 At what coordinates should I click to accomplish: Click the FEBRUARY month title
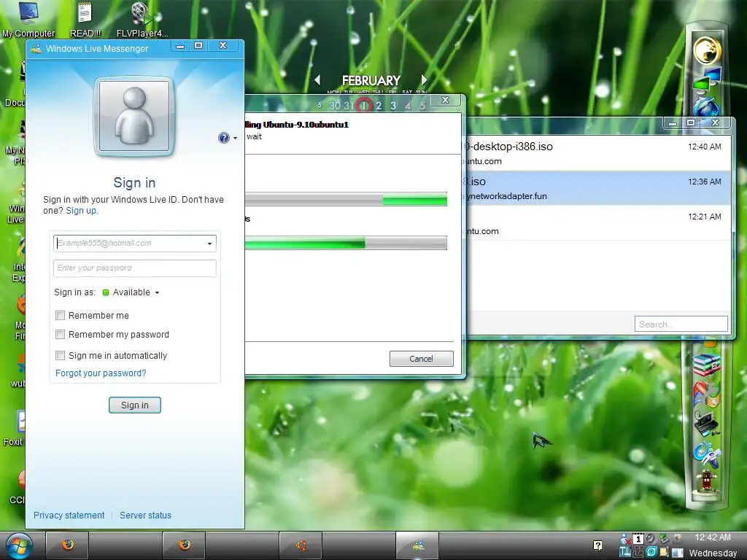click(371, 80)
